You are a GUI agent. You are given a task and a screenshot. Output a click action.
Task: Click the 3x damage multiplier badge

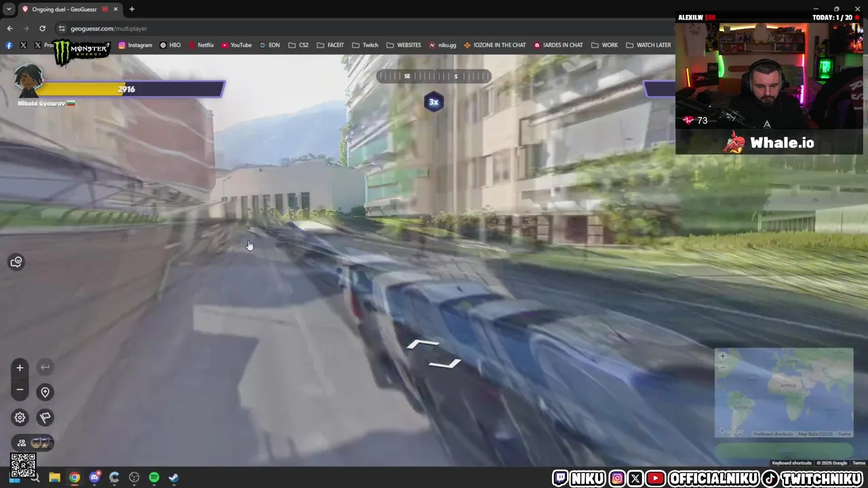[434, 102]
